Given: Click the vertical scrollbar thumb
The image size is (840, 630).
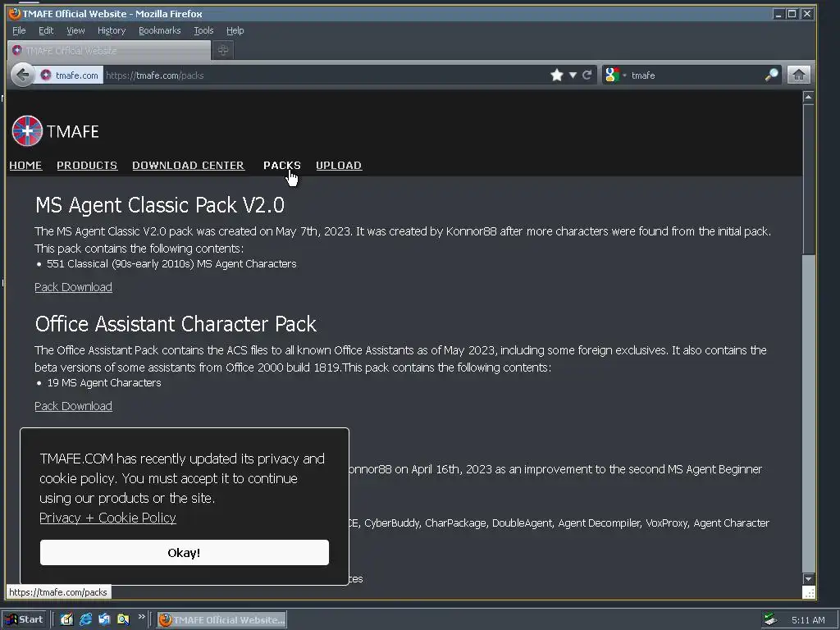Looking at the screenshot, I should [808, 180].
